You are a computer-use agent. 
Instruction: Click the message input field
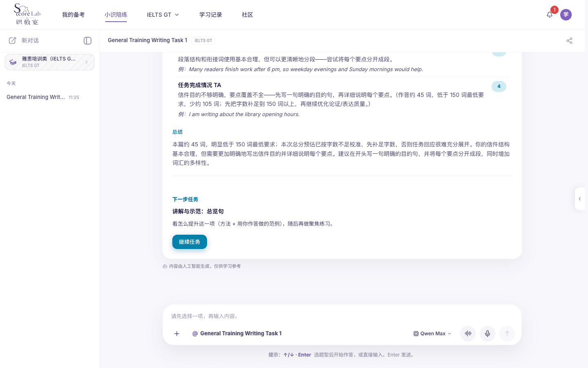click(342, 316)
